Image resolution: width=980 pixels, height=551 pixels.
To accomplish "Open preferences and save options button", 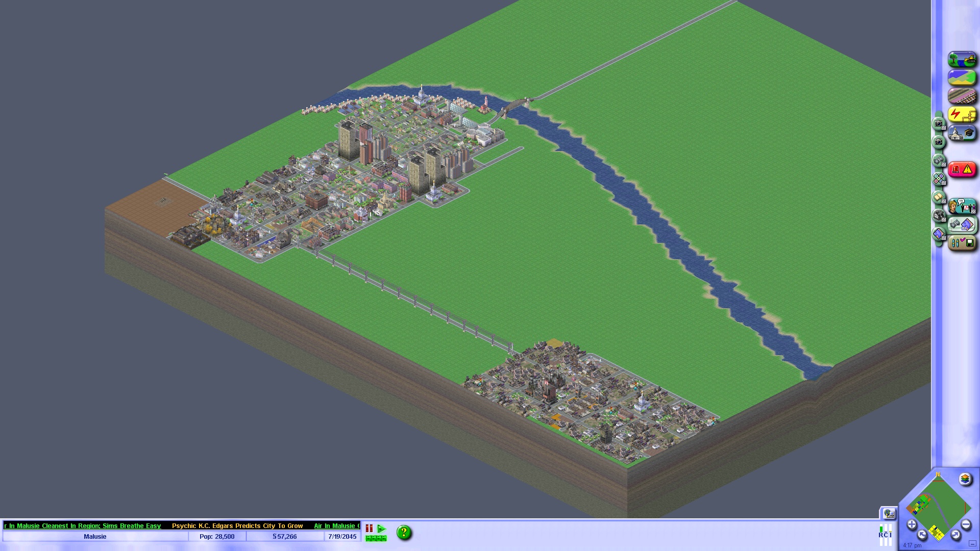I will coord(962,243).
